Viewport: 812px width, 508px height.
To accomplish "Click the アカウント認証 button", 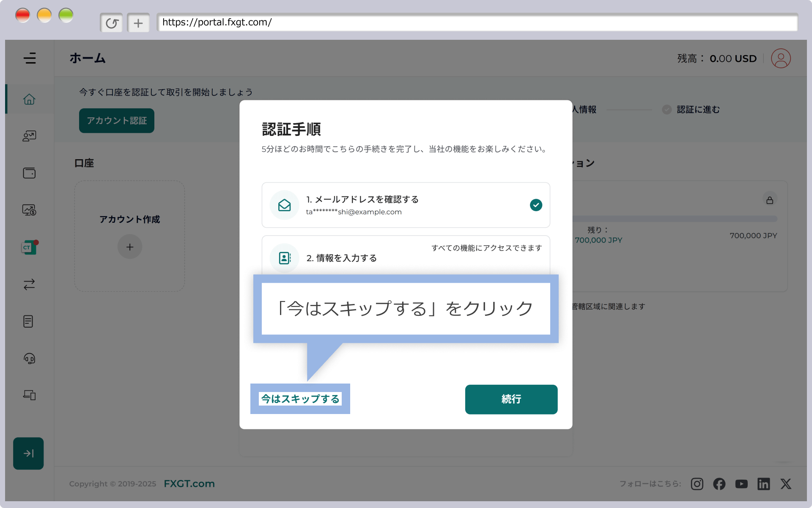I will (x=117, y=121).
